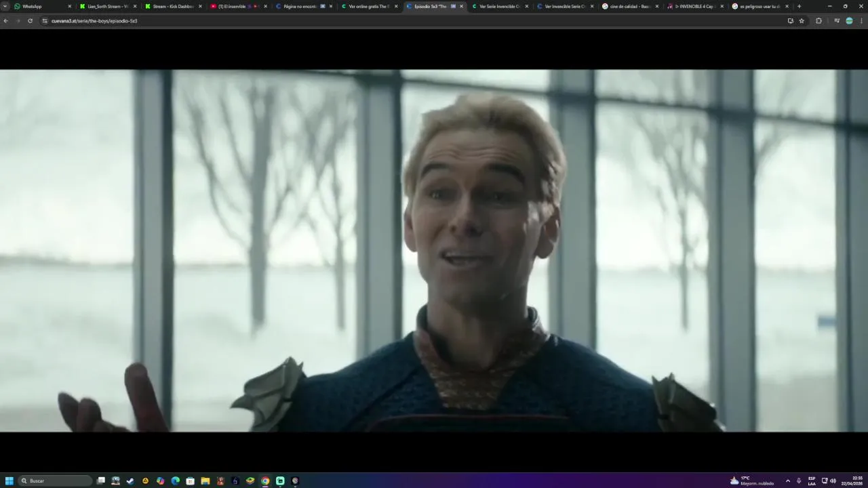Open the media control toolbar icon

coord(837,21)
